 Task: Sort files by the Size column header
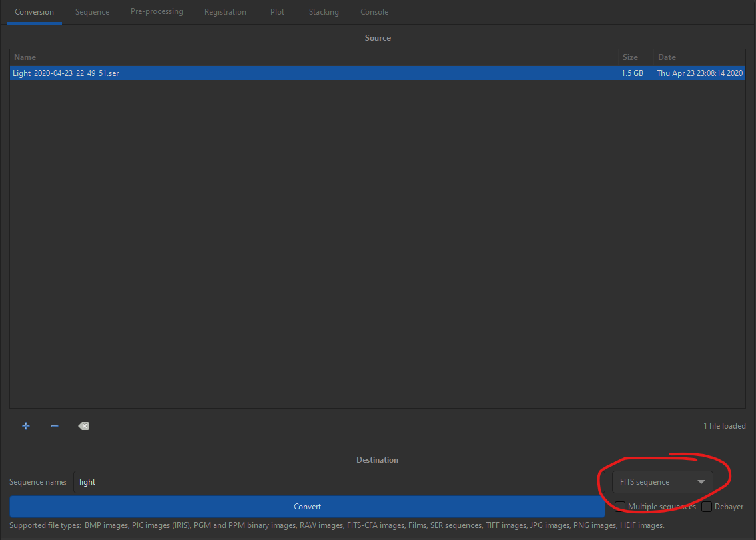(x=636, y=57)
